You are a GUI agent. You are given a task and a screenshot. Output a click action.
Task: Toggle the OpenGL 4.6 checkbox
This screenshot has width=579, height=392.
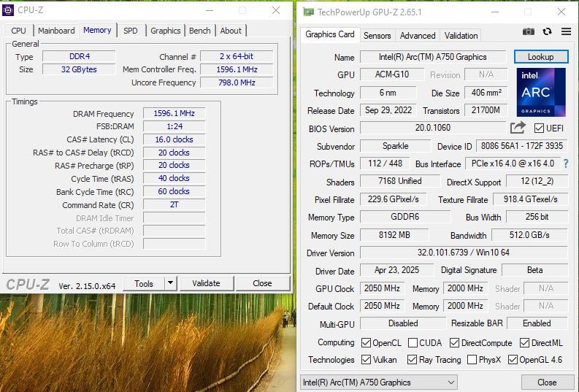tap(513, 360)
